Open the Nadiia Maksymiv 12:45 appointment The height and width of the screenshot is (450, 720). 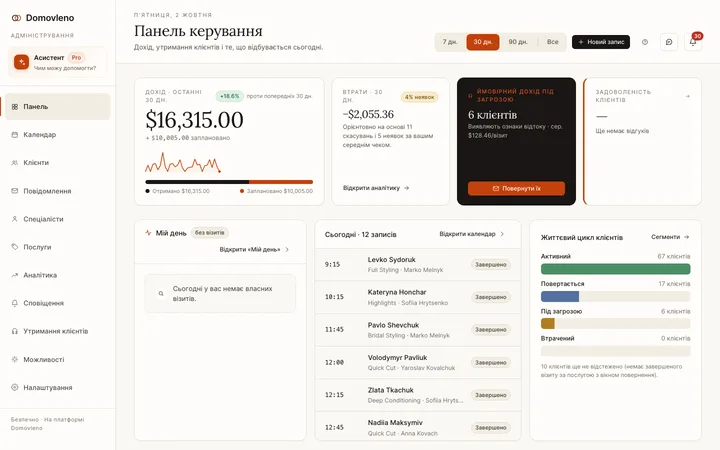tap(418, 427)
